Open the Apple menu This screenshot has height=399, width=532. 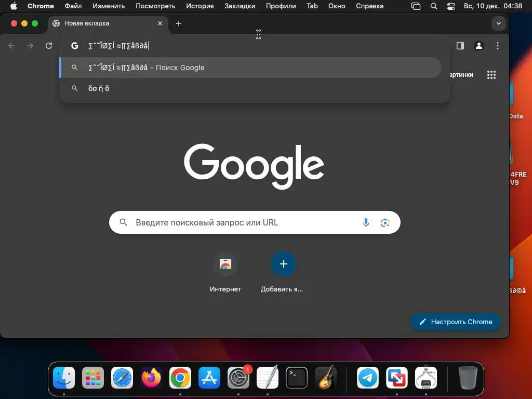(x=14, y=6)
